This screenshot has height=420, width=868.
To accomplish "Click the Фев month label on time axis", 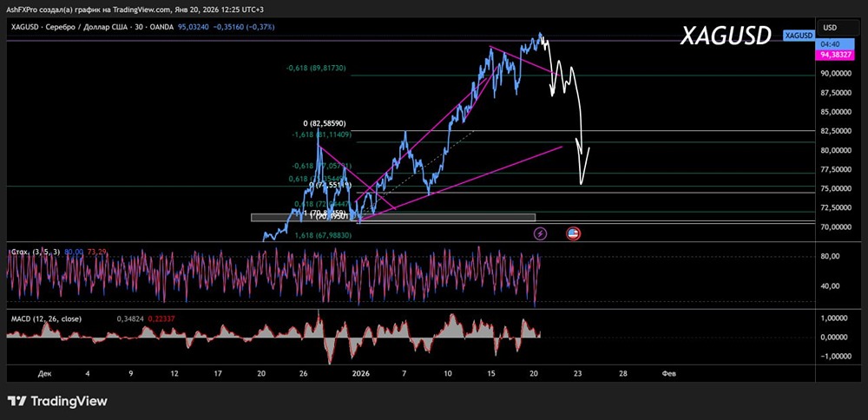I will 668,373.
